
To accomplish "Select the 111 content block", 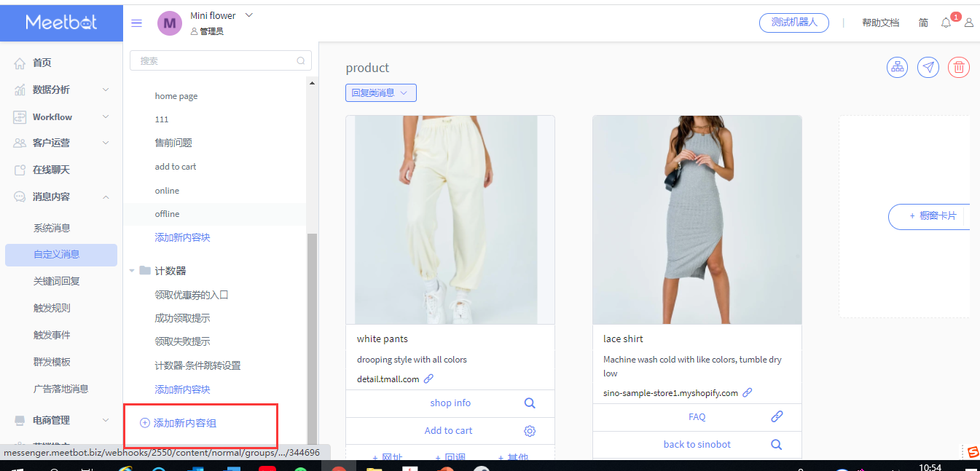I will [x=162, y=119].
